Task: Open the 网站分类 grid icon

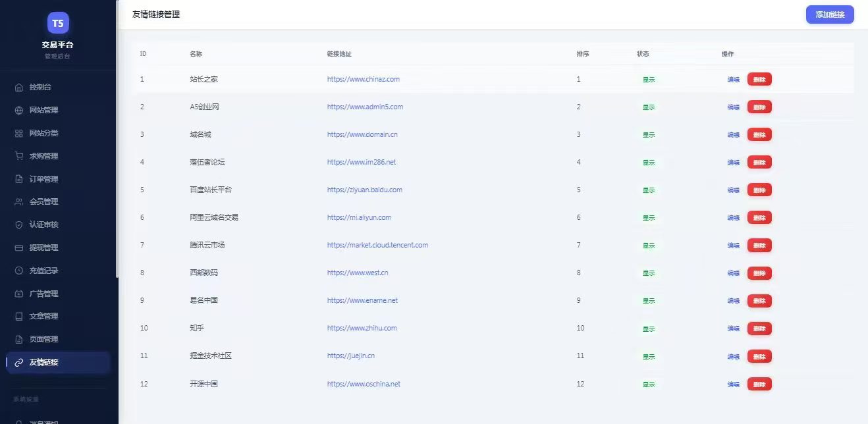Action: 19,133
